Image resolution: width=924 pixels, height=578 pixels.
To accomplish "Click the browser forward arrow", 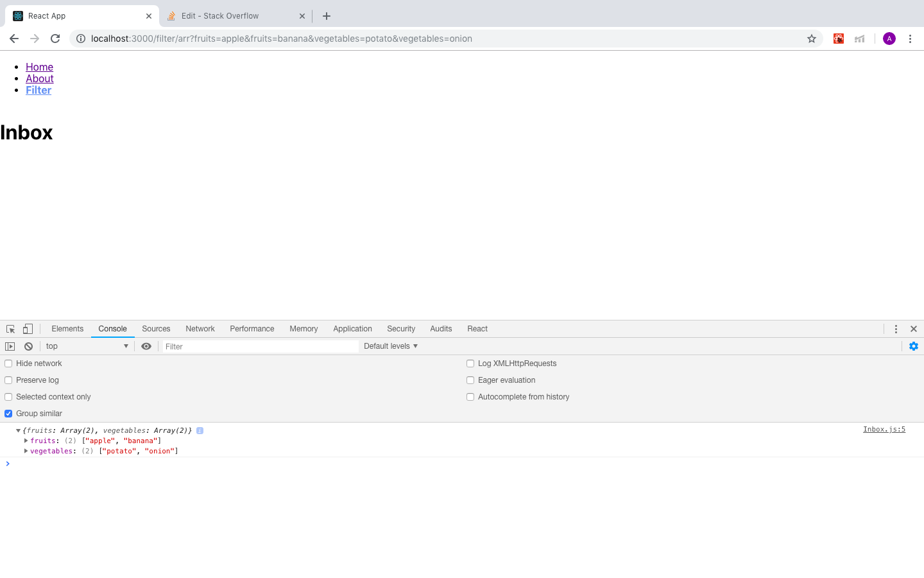I will click(35, 39).
